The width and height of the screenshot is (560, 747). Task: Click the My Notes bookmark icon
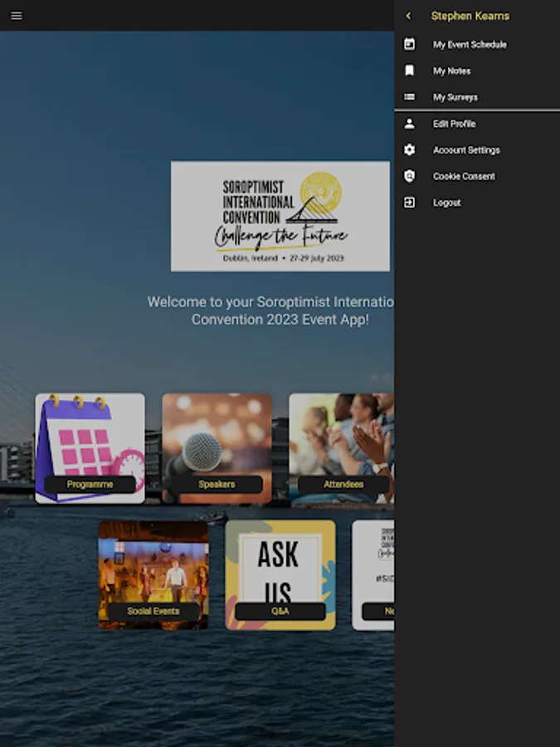tap(409, 71)
